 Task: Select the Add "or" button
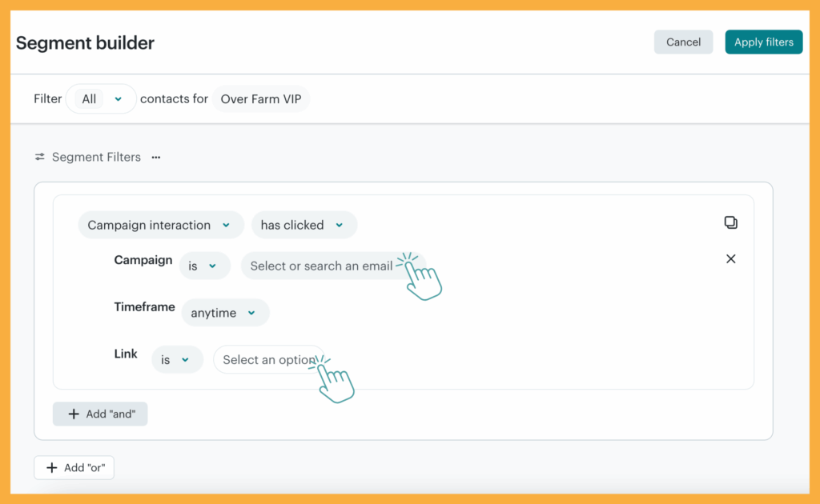tap(74, 467)
